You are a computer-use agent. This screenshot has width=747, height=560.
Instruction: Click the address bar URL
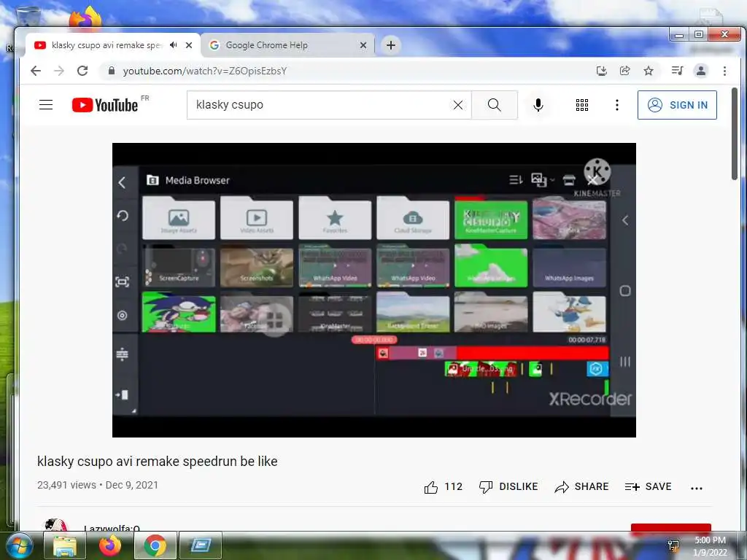point(205,71)
